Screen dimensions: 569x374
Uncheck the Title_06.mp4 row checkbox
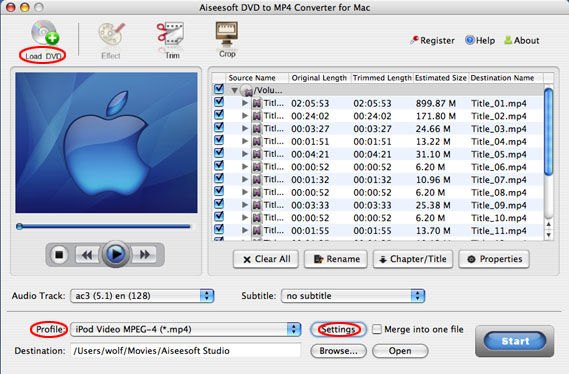click(x=219, y=165)
